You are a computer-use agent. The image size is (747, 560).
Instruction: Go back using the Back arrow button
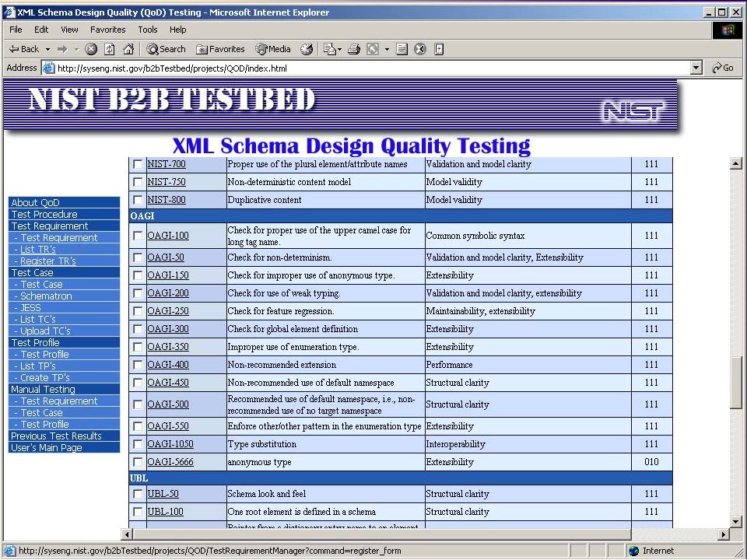coord(24,49)
